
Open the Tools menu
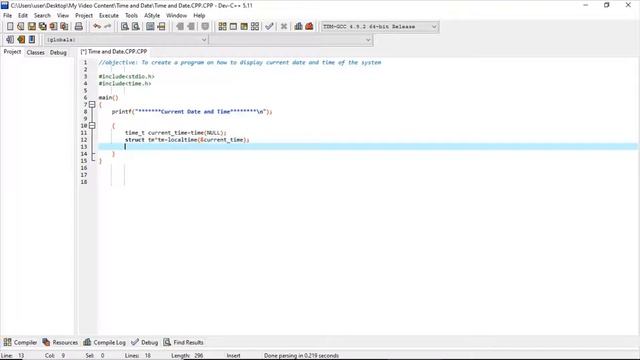tap(131, 16)
